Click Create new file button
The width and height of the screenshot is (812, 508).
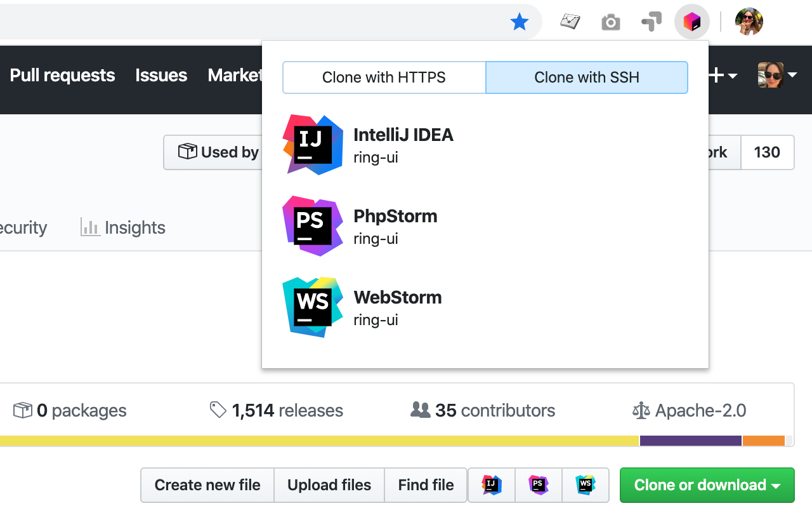(207, 485)
